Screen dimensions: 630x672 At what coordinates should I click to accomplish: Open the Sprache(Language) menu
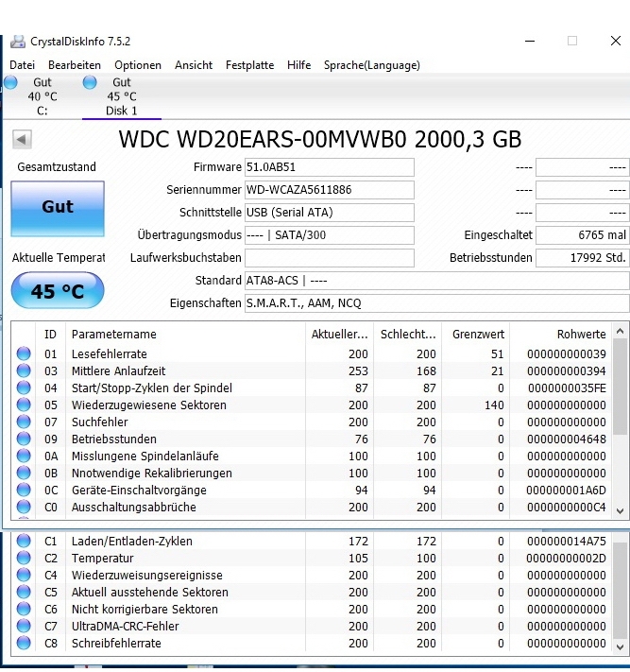pyautogui.click(x=372, y=65)
